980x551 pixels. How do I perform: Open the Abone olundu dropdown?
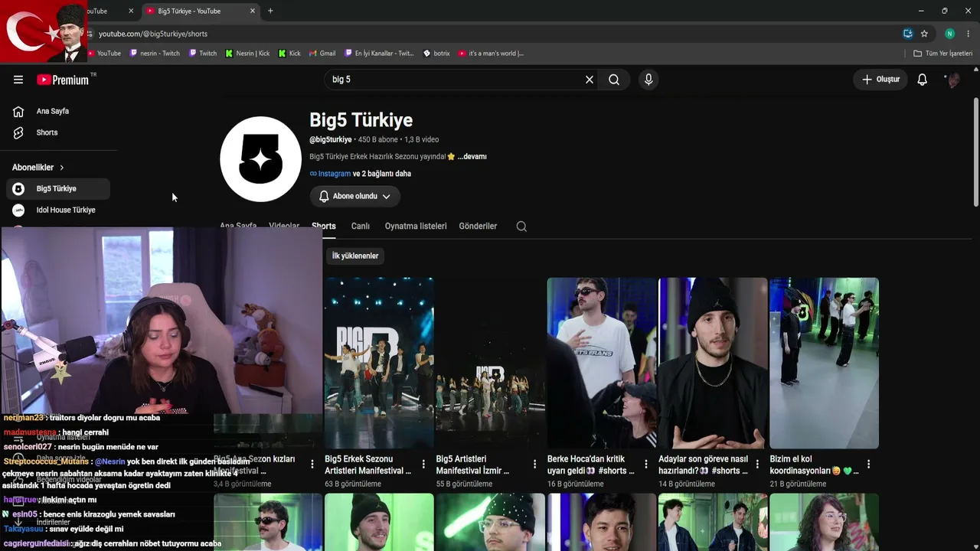click(x=355, y=197)
